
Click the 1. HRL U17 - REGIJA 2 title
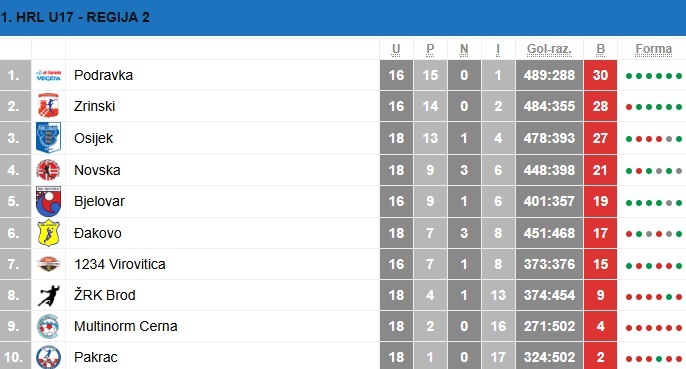(75, 18)
